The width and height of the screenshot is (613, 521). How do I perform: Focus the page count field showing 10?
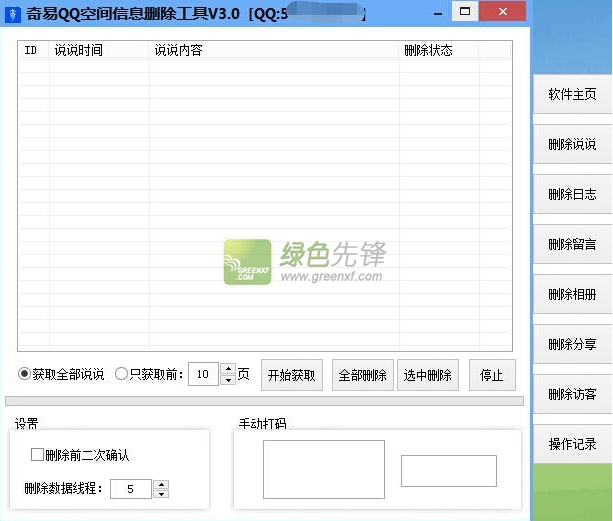point(203,374)
